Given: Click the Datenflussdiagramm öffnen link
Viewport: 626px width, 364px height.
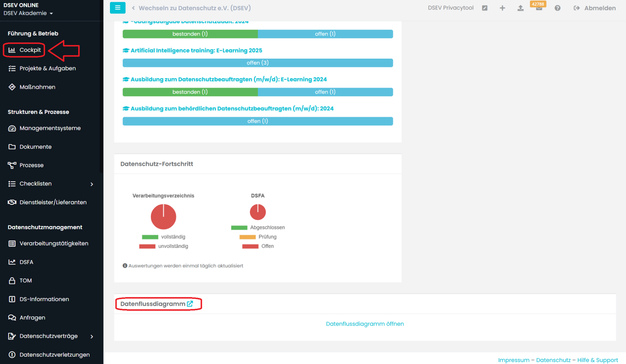Looking at the screenshot, I should pos(365,324).
